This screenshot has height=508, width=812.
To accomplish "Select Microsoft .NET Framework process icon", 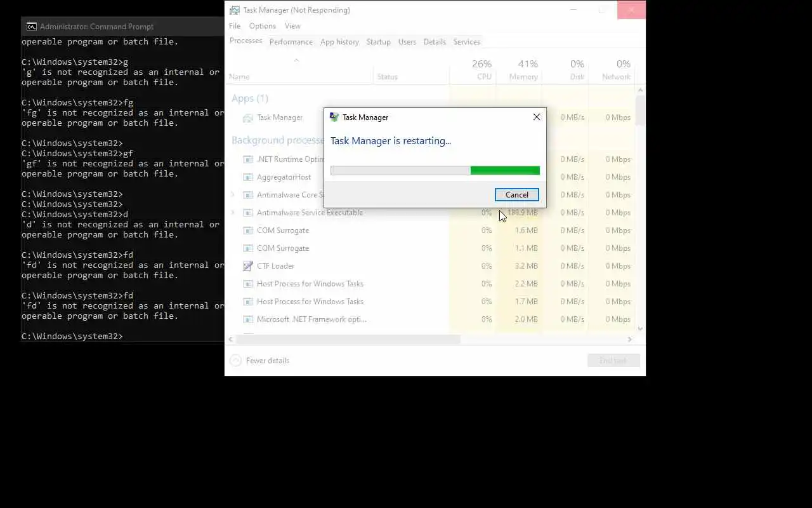I will click(x=248, y=319).
